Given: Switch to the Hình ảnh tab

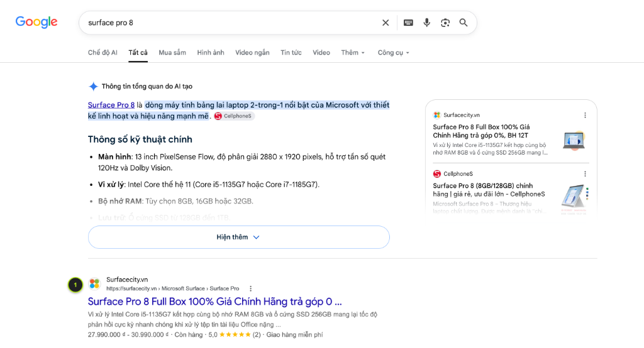Looking at the screenshot, I should coord(210,53).
